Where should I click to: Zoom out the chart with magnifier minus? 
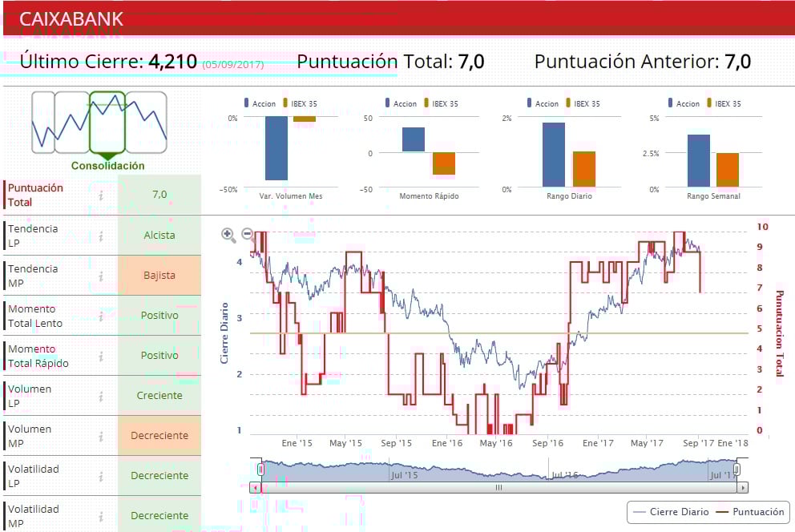pos(248,234)
